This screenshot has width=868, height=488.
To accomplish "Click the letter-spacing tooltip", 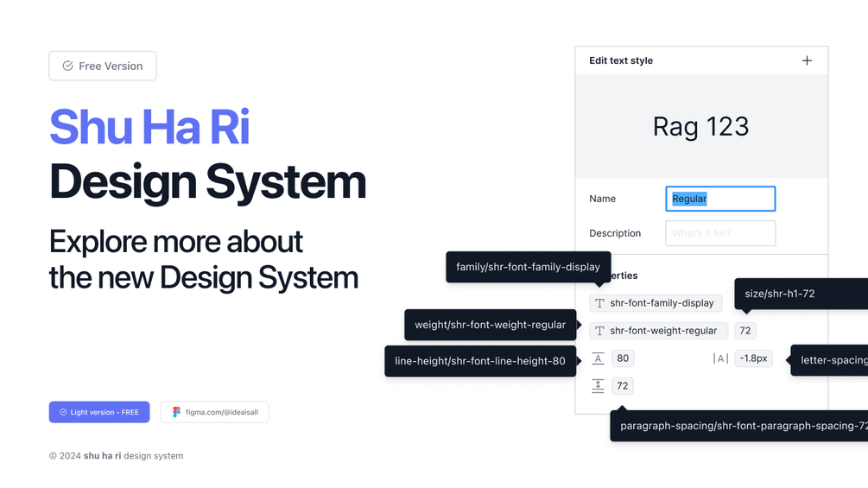I will pos(829,360).
